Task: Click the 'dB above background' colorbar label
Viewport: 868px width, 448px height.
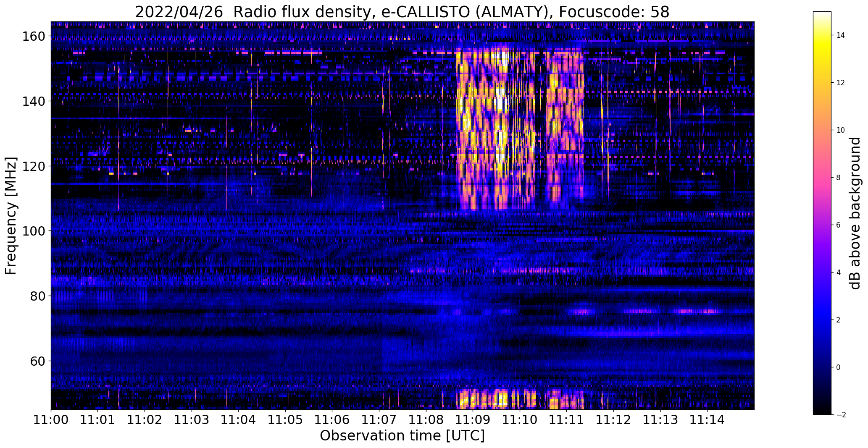Action: click(x=855, y=213)
